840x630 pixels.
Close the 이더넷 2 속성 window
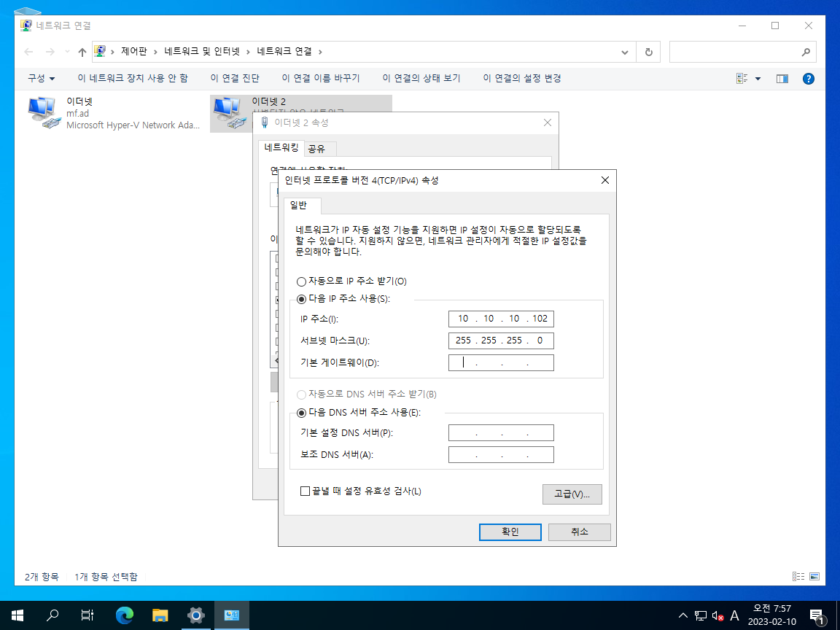[x=548, y=122]
